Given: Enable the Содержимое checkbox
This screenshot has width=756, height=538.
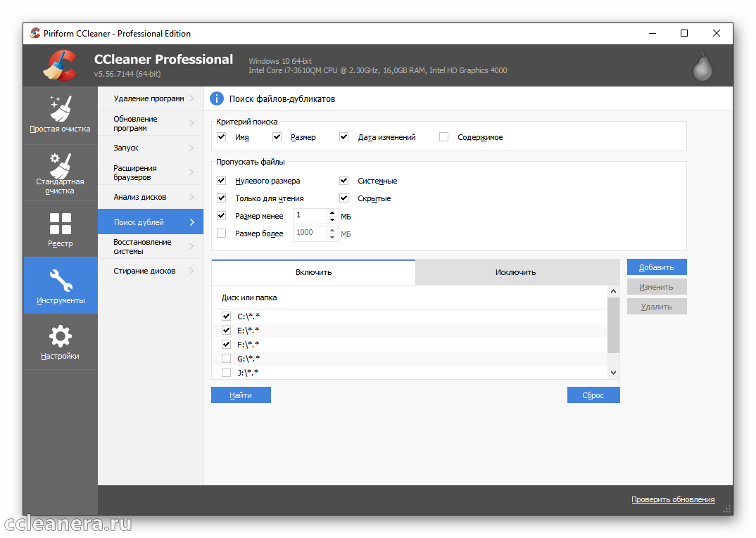Looking at the screenshot, I should point(443,137).
